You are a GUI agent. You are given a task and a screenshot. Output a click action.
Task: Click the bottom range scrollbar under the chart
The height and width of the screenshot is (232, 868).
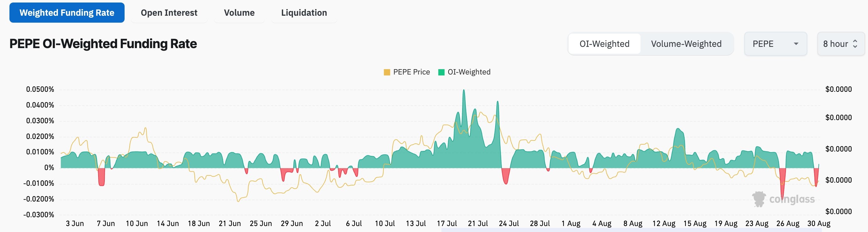(632, 230)
